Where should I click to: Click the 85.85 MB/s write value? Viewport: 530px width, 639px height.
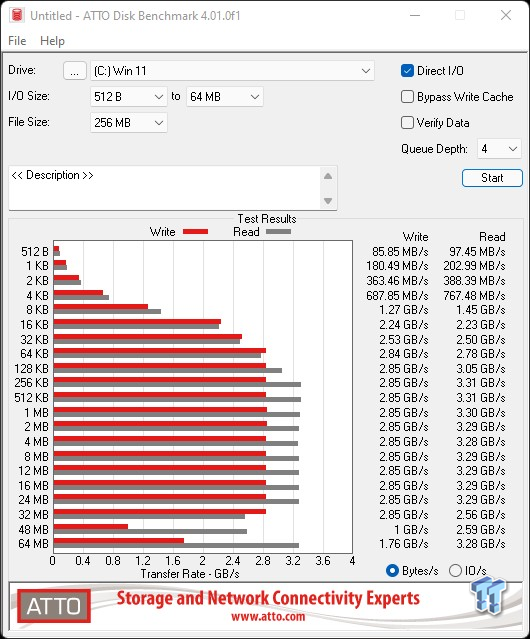coord(400,252)
